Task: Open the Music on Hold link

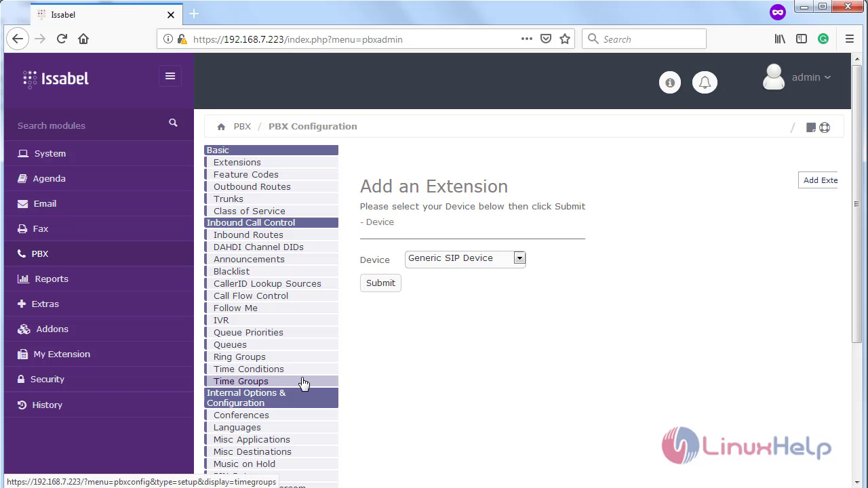Action: coord(244,464)
